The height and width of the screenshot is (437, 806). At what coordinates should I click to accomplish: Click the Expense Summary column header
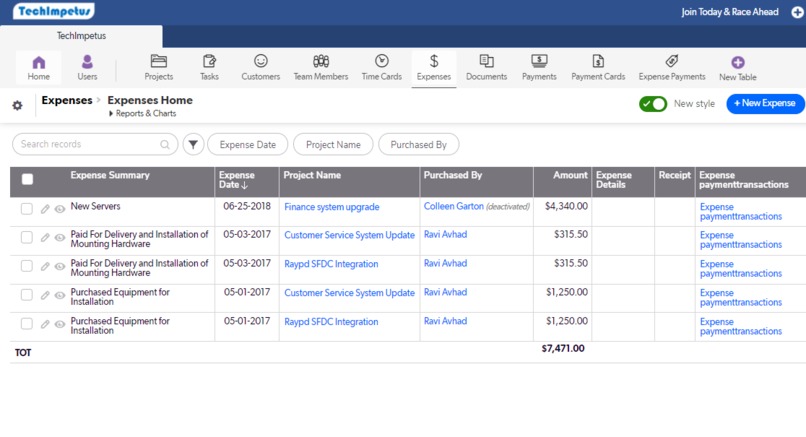(110, 175)
